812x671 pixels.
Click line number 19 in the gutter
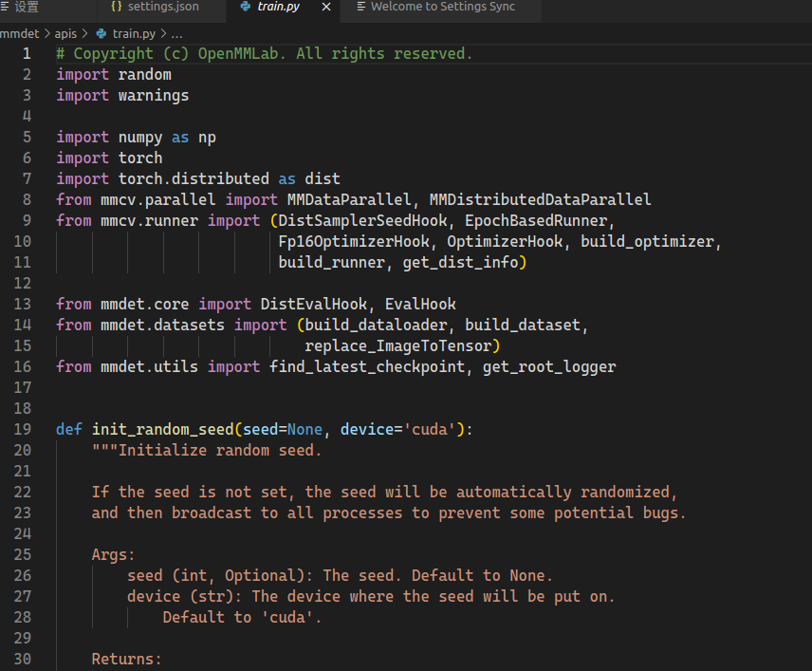[x=23, y=429]
